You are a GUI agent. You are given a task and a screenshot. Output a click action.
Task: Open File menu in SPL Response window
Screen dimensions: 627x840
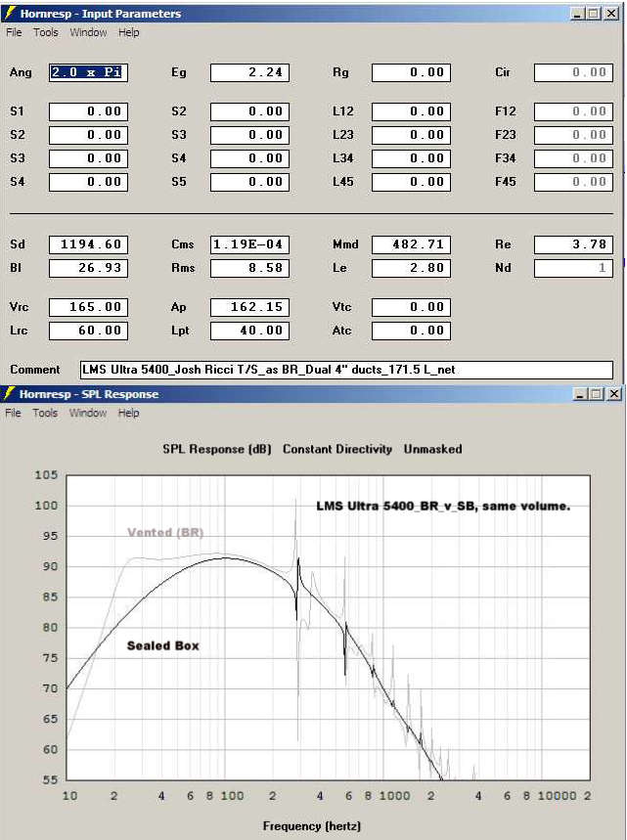[x=14, y=413]
